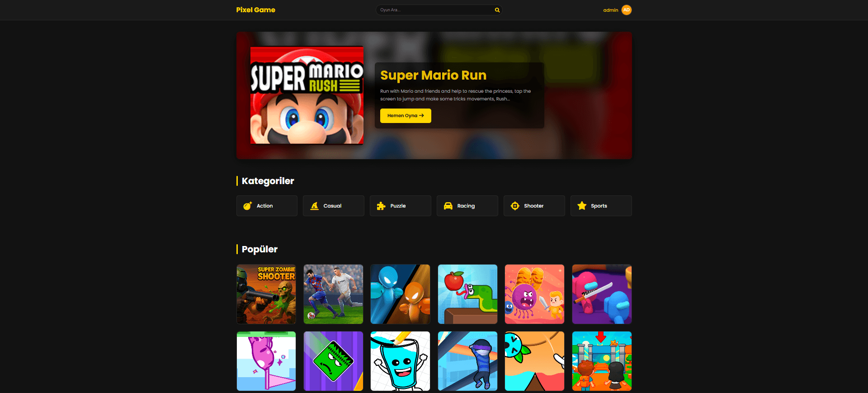Viewport: 868px width, 393px height.
Task: Open the happy water glass game
Action: pos(400,361)
